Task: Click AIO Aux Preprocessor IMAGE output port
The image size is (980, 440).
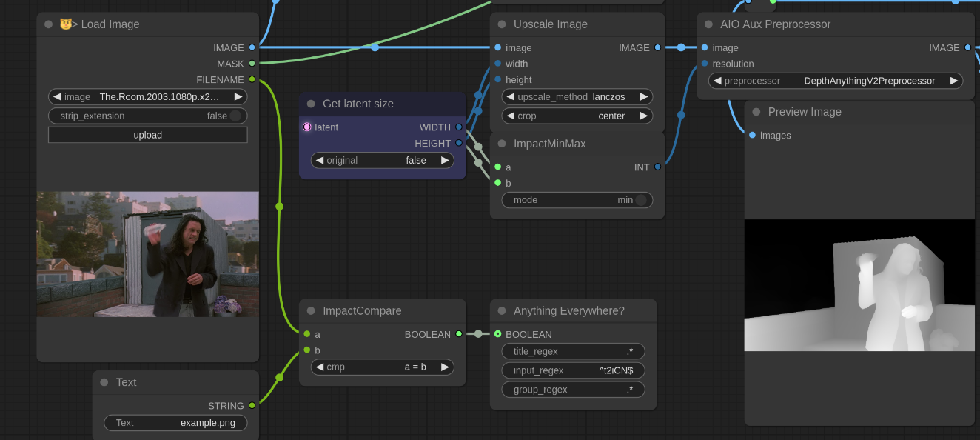Action: coord(967,47)
